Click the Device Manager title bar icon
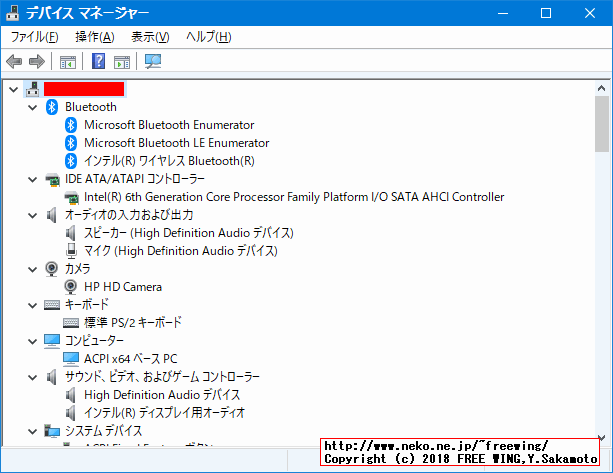 click(x=13, y=13)
